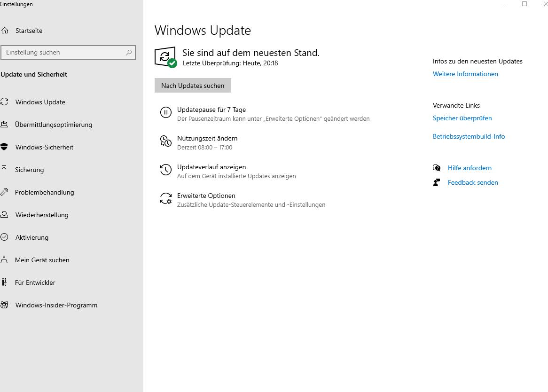The width and height of the screenshot is (548, 392).
Task: Minimize the Einstellungen window
Action: coord(503,4)
